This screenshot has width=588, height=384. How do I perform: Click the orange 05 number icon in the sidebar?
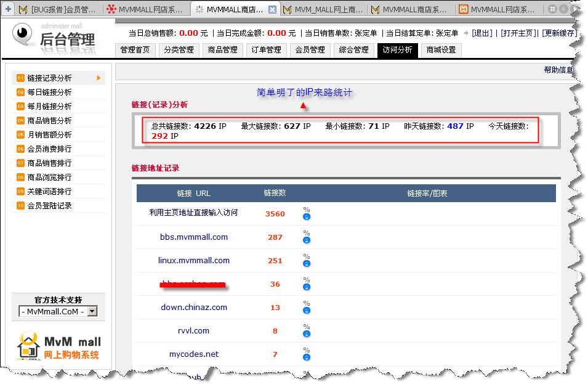coord(20,135)
